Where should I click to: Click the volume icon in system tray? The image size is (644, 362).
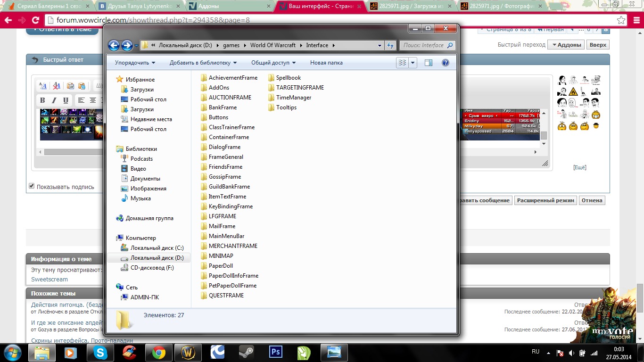point(571,353)
